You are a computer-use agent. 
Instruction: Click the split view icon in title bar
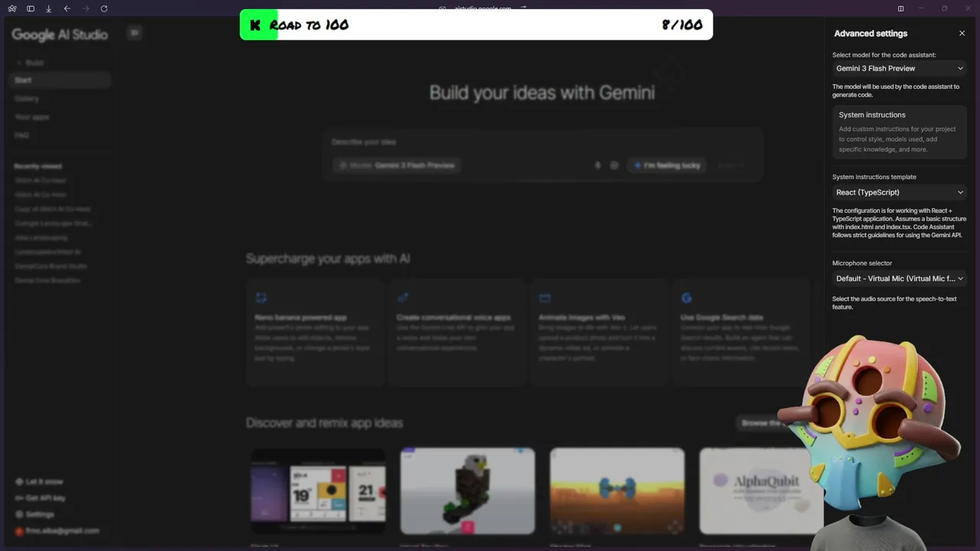click(x=900, y=8)
